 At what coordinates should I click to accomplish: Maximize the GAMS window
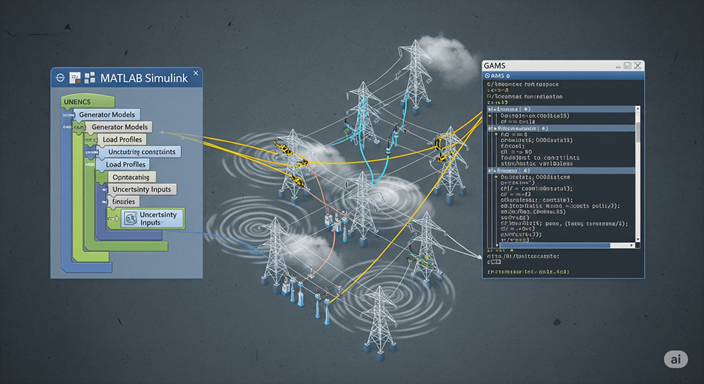tap(627, 66)
